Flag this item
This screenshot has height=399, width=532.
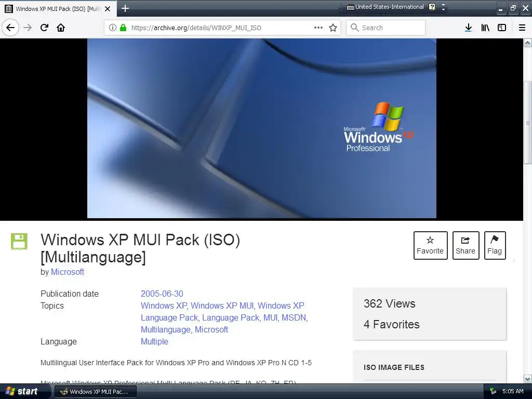(x=495, y=245)
